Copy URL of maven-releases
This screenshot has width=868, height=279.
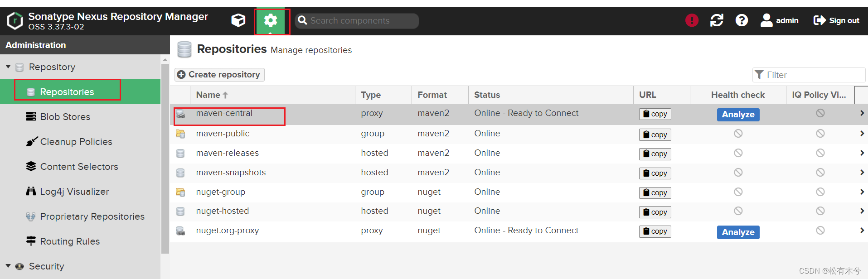pos(655,154)
